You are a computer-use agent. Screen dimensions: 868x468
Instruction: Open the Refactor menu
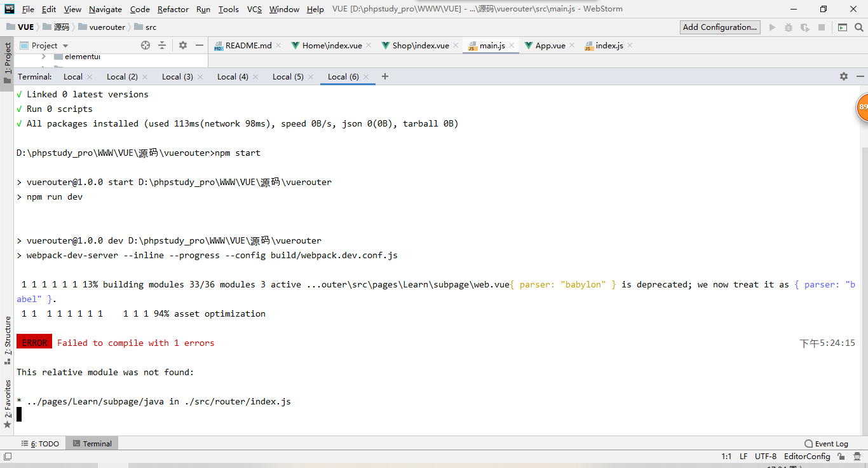click(173, 9)
